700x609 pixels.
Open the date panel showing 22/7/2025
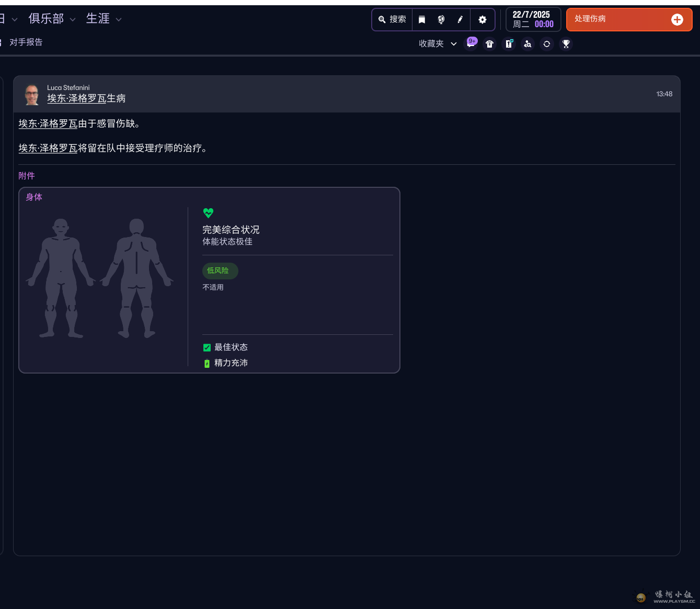pyautogui.click(x=533, y=19)
